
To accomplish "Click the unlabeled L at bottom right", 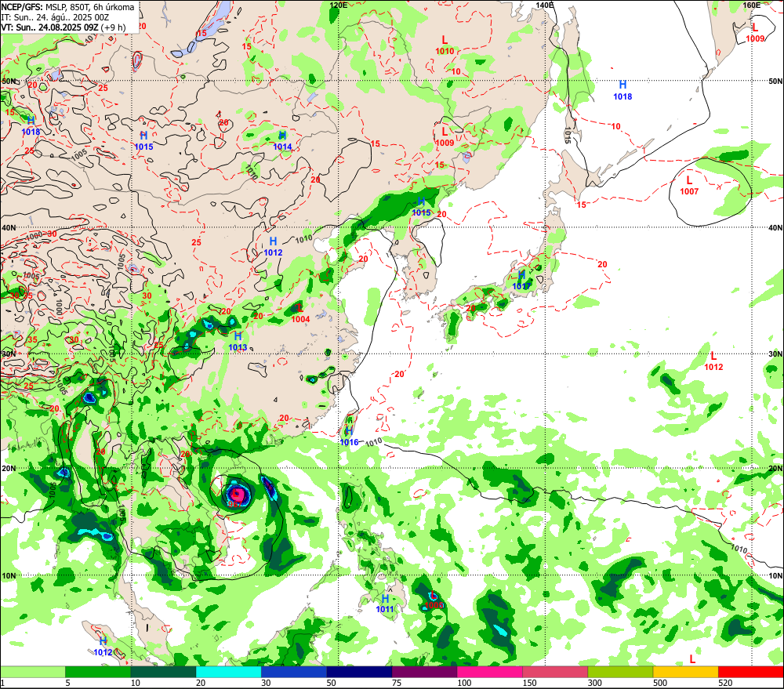I will [692, 659].
